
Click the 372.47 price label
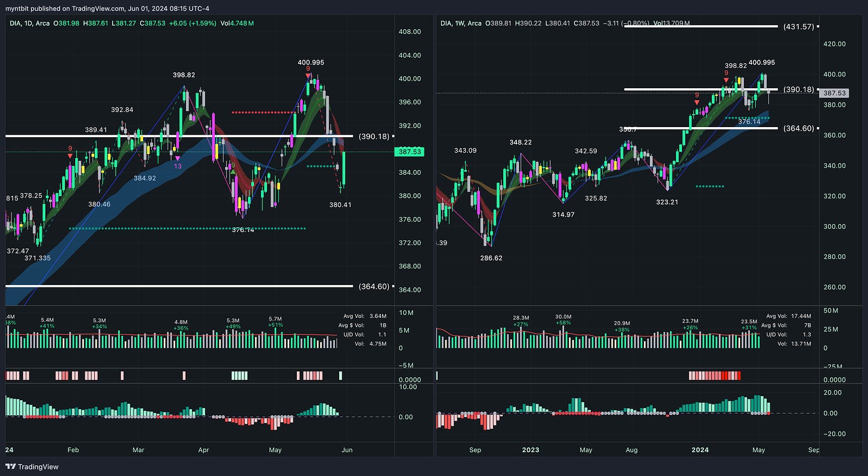[x=17, y=251]
